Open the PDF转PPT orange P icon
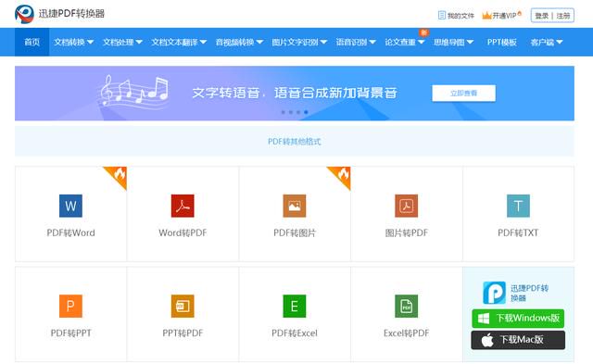Viewport: 593px width, 364px height. pos(70,307)
